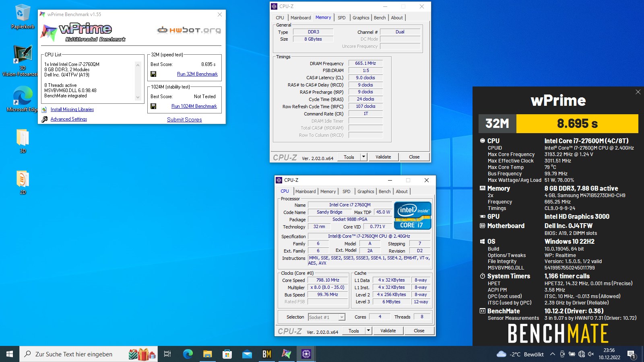
Task: Switch to SPD tab in upper CPU-Z
Action: point(341,18)
